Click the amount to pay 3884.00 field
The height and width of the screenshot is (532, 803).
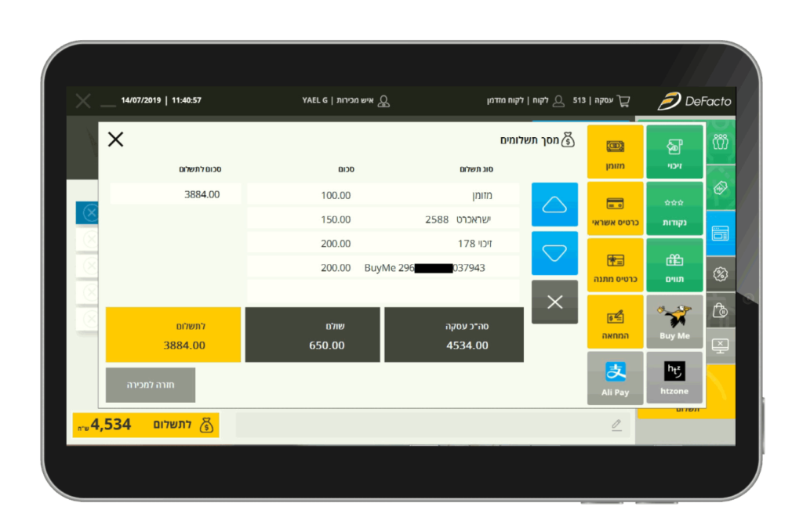tap(176, 194)
